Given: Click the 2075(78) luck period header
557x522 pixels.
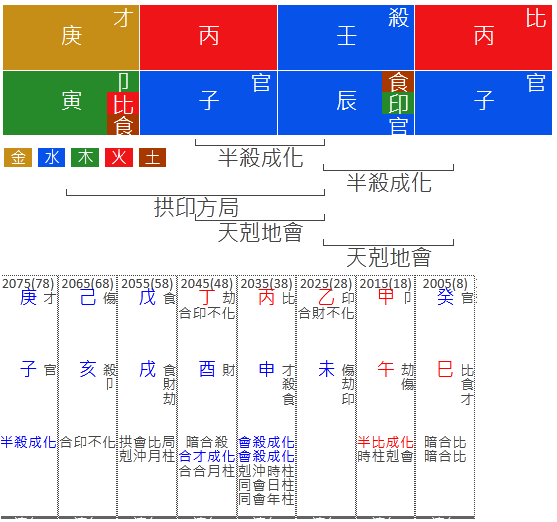Looking at the screenshot, I should pyautogui.click(x=28, y=284).
